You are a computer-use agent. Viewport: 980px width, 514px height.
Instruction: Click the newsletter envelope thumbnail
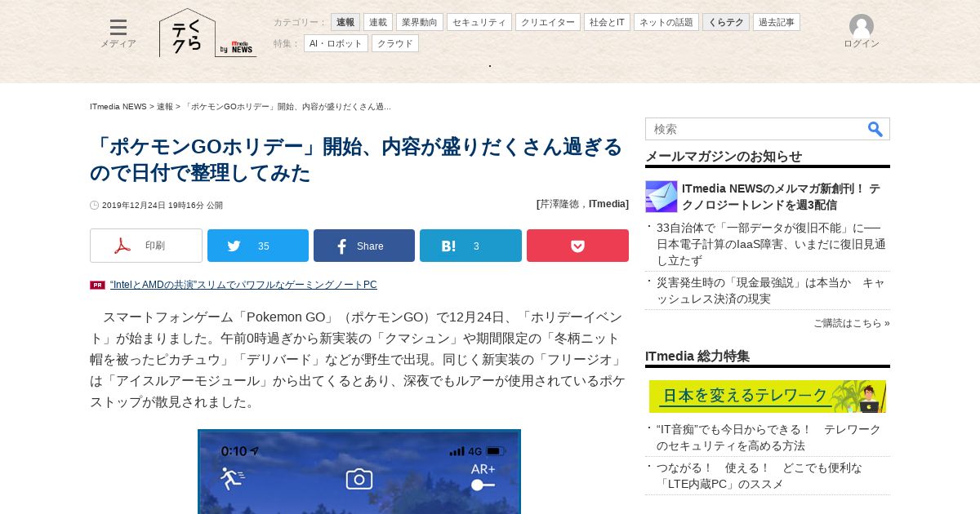pos(661,197)
